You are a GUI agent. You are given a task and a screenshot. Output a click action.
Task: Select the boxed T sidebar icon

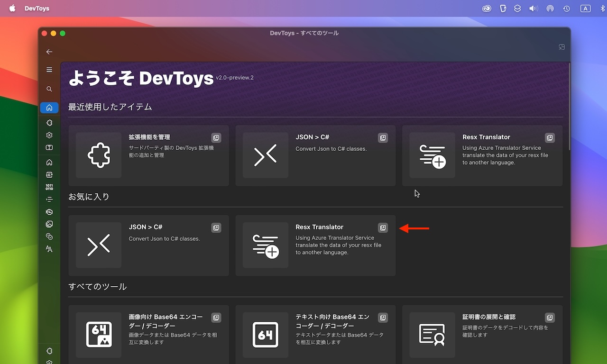coord(49,147)
